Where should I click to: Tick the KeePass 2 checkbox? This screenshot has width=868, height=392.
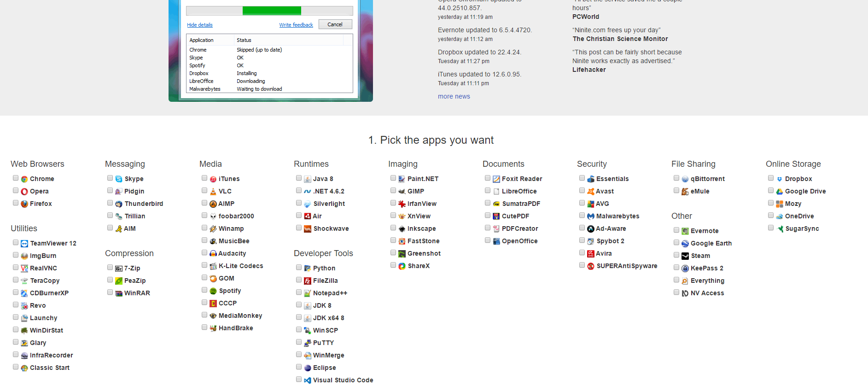(676, 267)
